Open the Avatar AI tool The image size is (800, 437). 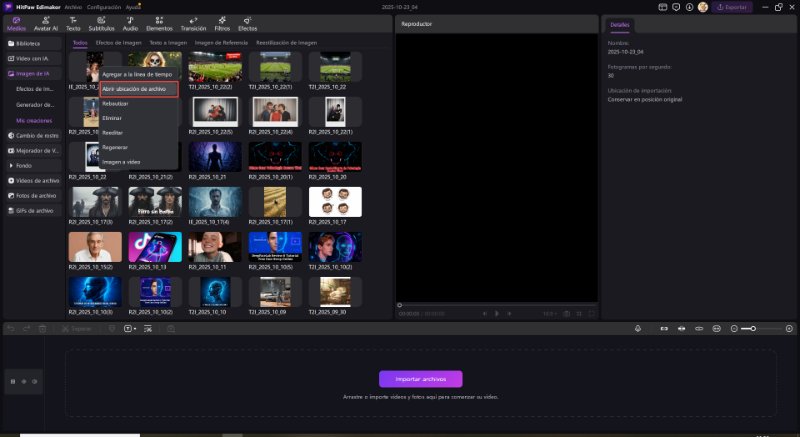(45, 23)
